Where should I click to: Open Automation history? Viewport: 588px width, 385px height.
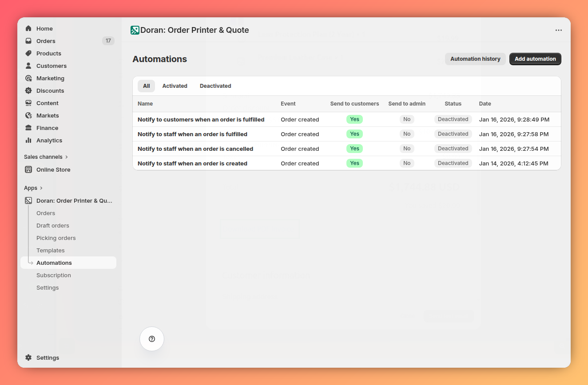[475, 59]
